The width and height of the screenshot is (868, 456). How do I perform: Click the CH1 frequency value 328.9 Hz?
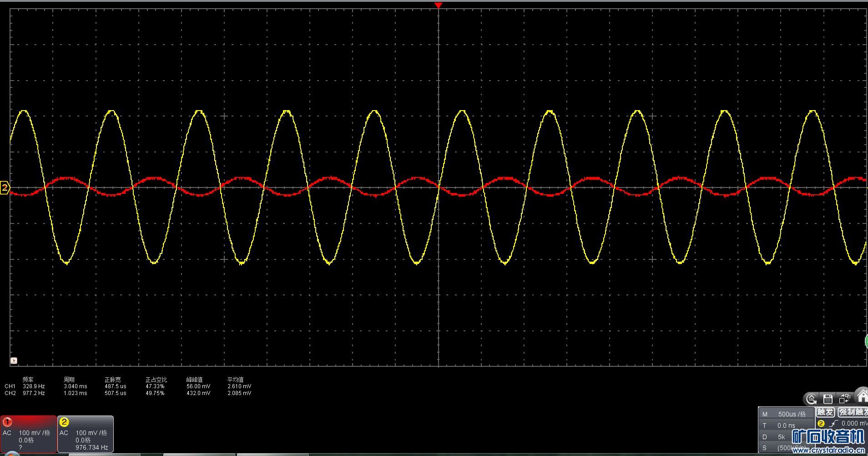[x=34, y=386]
